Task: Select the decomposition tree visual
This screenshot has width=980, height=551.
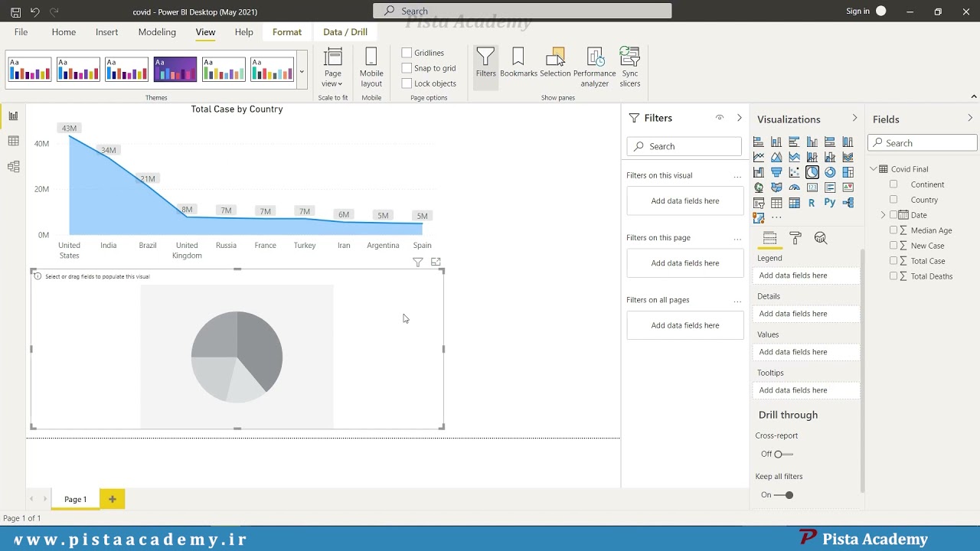Action: [848, 203]
